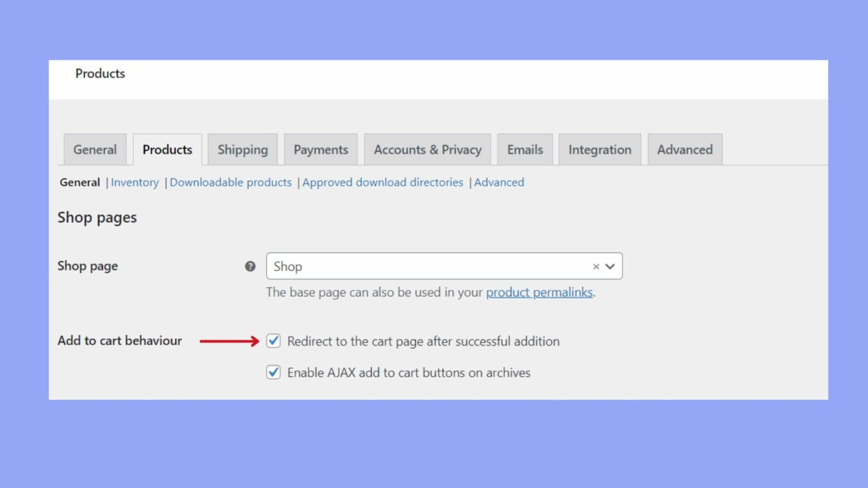Click the help icon next to Shop page
868x488 pixels.
(x=250, y=266)
